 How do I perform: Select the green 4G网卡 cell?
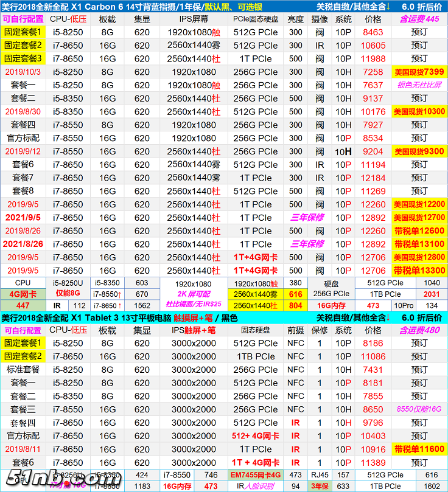coord(23,294)
